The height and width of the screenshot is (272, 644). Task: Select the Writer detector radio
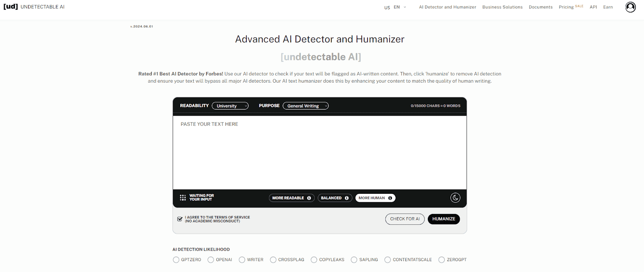click(x=242, y=260)
